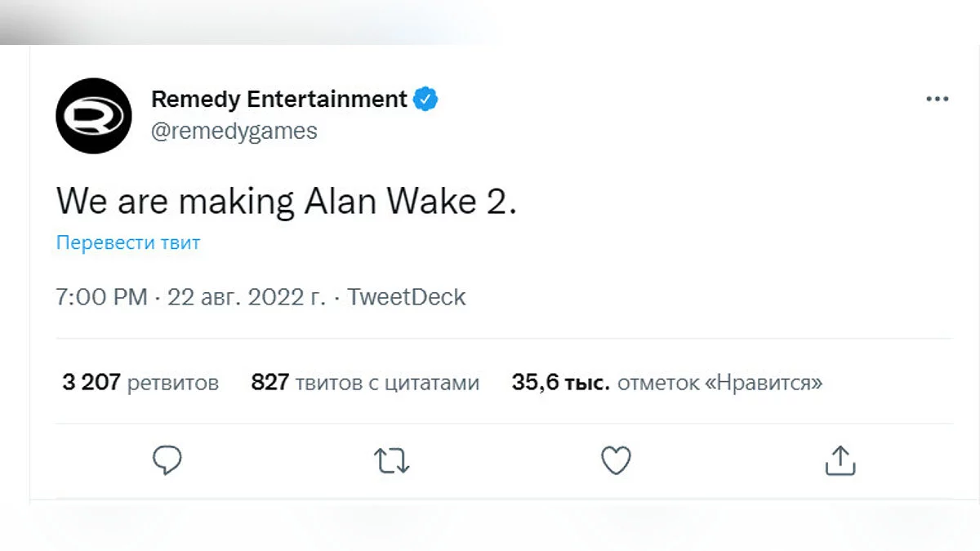Screen dimensions: 980x551
Task: Like the tweet with the heart icon
Action: (616, 461)
